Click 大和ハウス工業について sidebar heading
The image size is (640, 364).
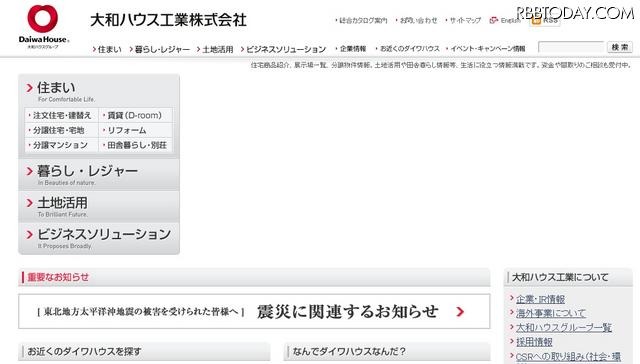click(x=560, y=277)
